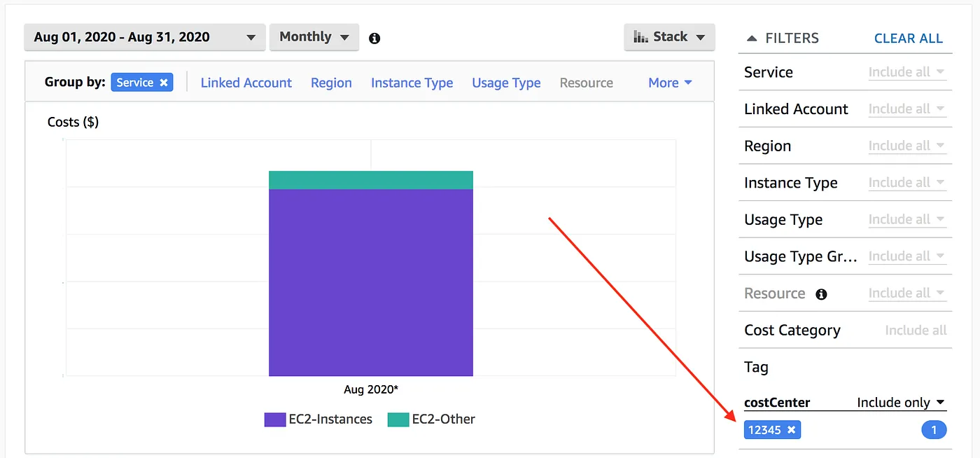
Task: Open Service filter Include all dropdown
Action: click(x=906, y=72)
